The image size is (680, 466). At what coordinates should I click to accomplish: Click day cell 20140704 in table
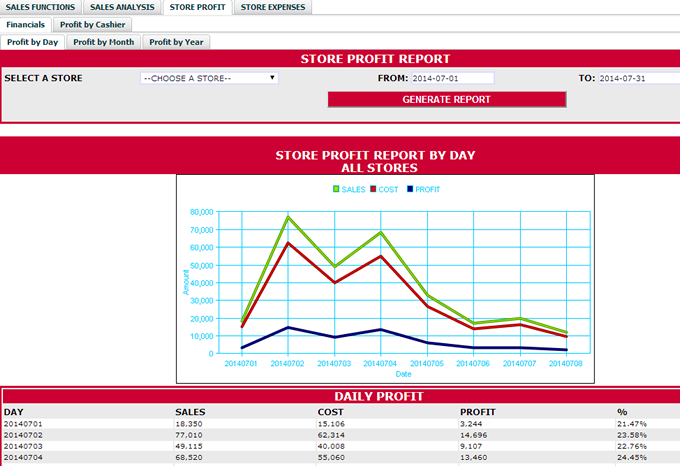pos(23,458)
